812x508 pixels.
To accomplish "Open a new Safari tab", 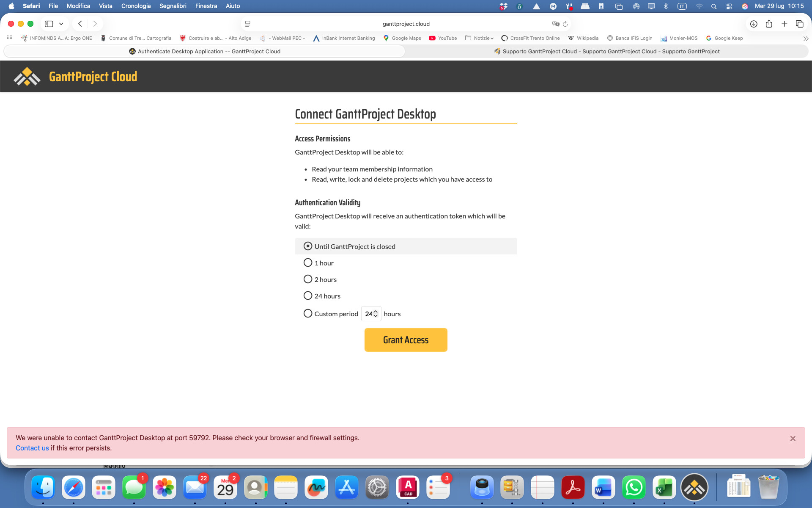I will pos(784,24).
